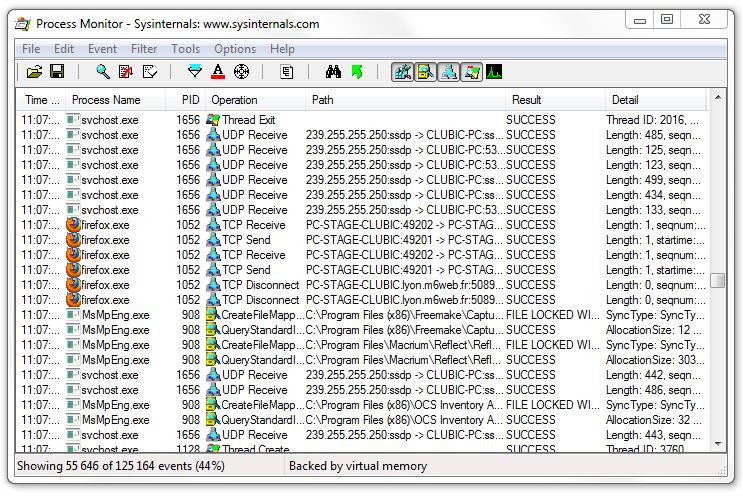Toggle Show File System Activity icon

[426, 72]
